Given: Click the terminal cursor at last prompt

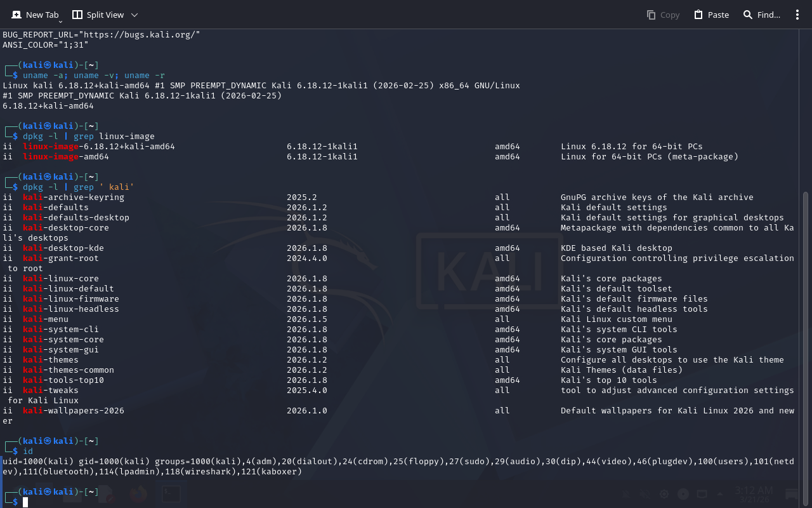Looking at the screenshot, I should pyautogui.click(x=25, y=502).
